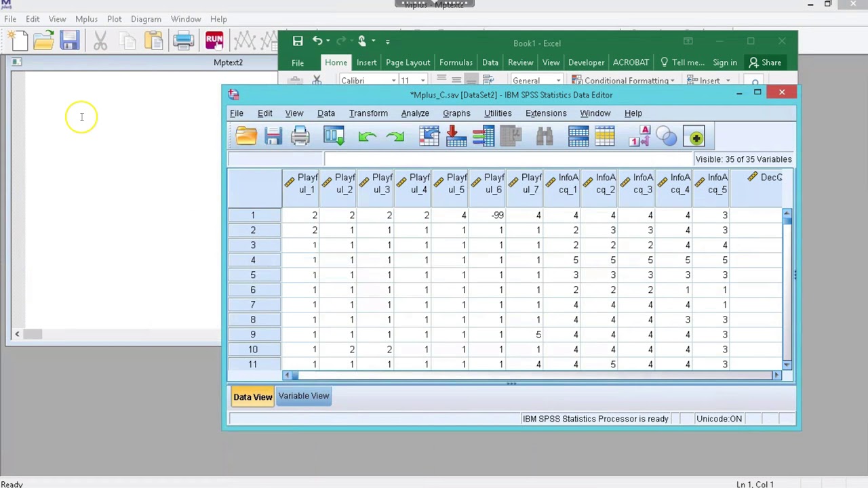Click SPSS vertical scrollbar down arrow
This screenshot has height=488, width=868.
click(787, 365)
